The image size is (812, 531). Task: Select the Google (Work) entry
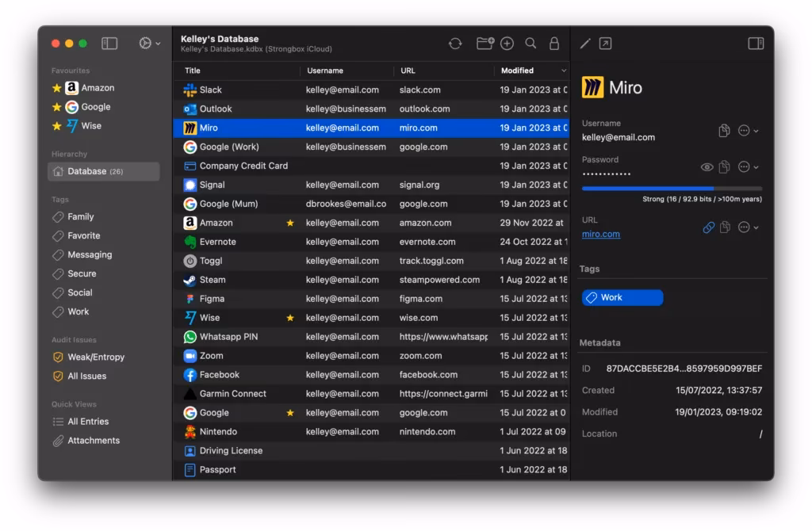[371, 147]
